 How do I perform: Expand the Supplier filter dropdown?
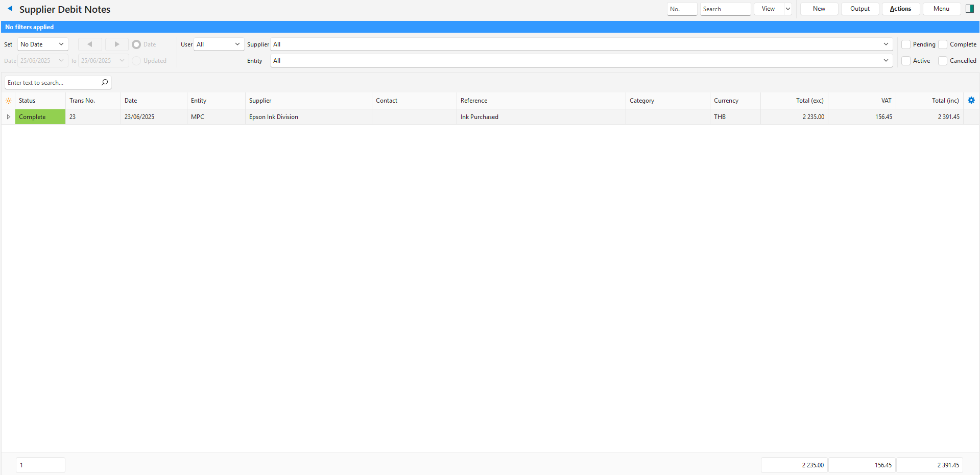click(886, 44)
